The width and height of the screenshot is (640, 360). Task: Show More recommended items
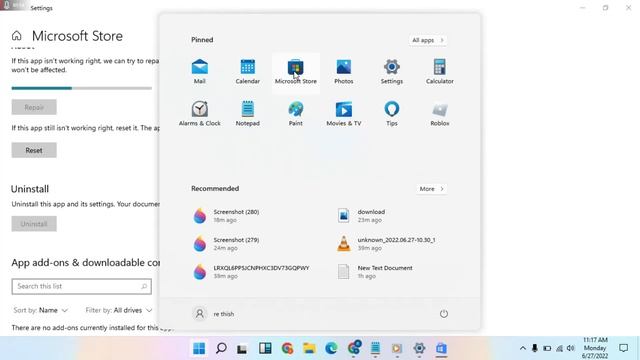(431, 189)
